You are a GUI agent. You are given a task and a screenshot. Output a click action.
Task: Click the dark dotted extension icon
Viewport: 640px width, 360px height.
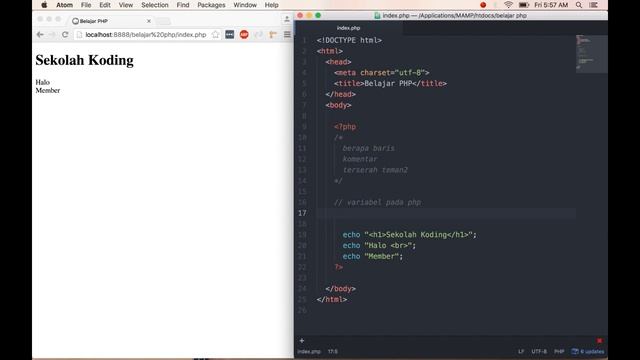coord(230,35)
